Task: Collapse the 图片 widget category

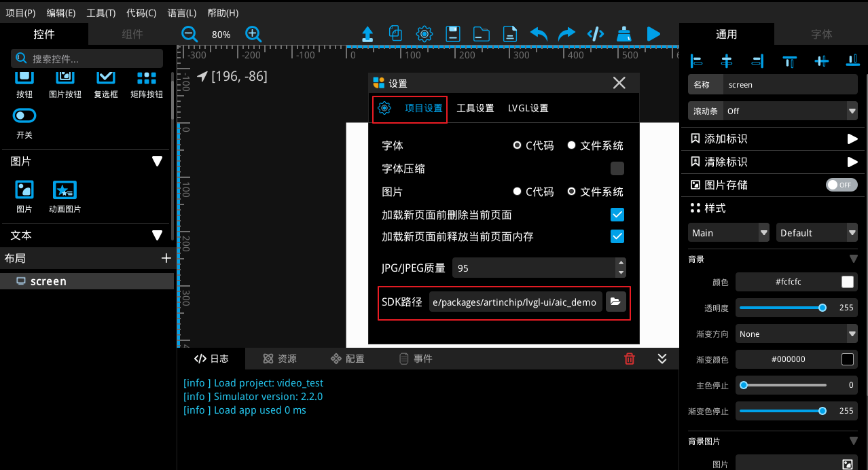Action: pyautogui.click(x=157, y=162)
